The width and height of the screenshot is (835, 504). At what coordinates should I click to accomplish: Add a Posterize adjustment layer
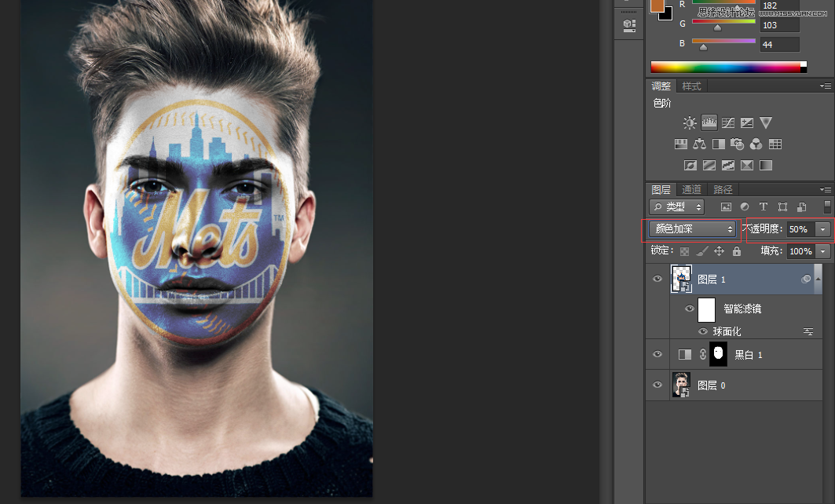coord(709,166)
